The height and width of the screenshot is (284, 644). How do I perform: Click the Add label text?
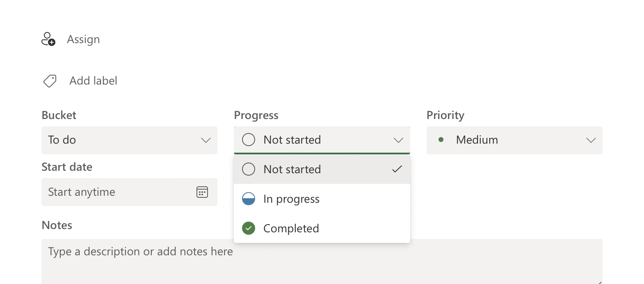[x=93, y=81]
